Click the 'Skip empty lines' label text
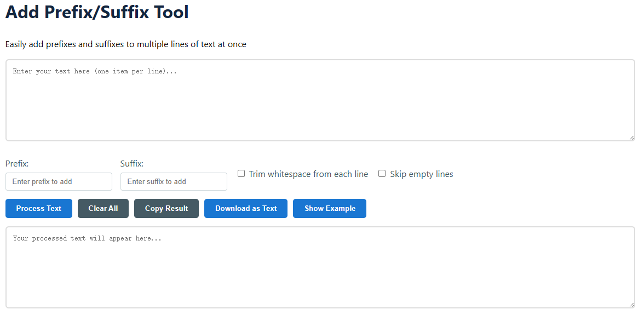This screenshot has height=315, width=644. pyautogui.click(x=422, y=174)
